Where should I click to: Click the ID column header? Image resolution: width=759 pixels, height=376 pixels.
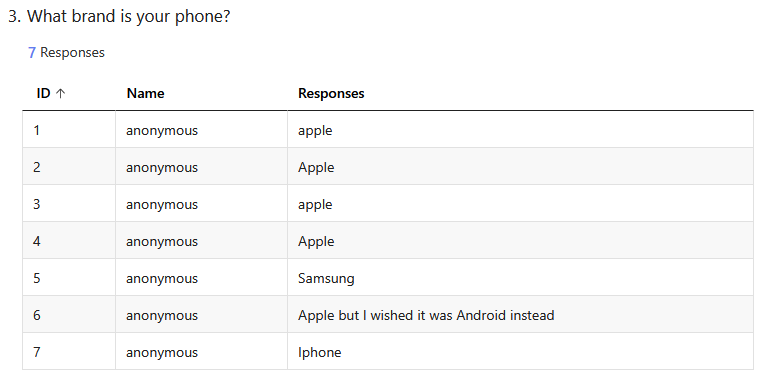50,93
